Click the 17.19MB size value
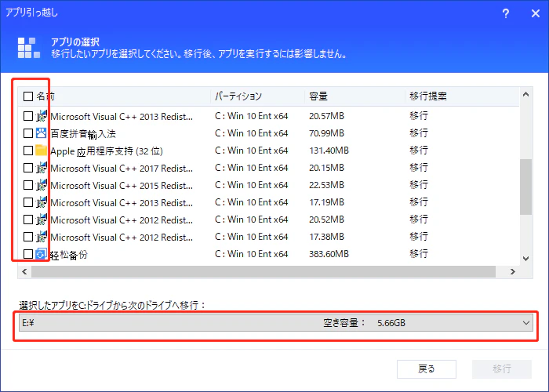This screenshot has width=549, height=392. click(326, 202)
